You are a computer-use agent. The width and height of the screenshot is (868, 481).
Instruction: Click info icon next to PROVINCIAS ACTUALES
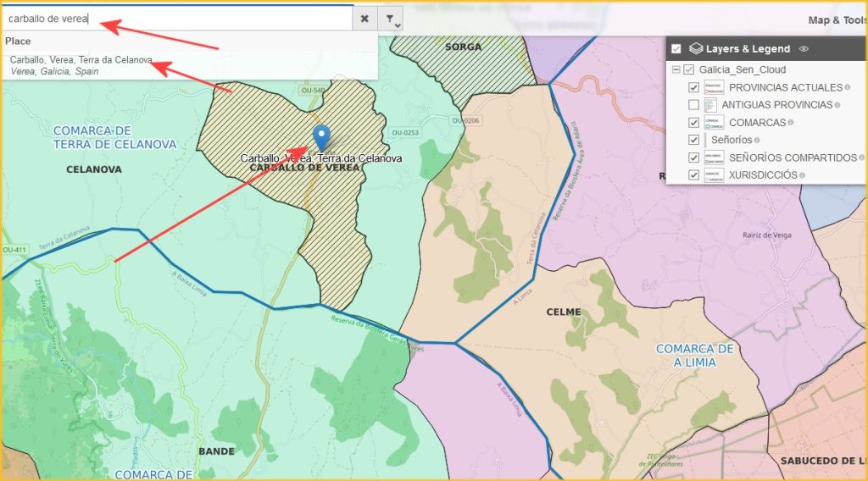pos(847,87)
